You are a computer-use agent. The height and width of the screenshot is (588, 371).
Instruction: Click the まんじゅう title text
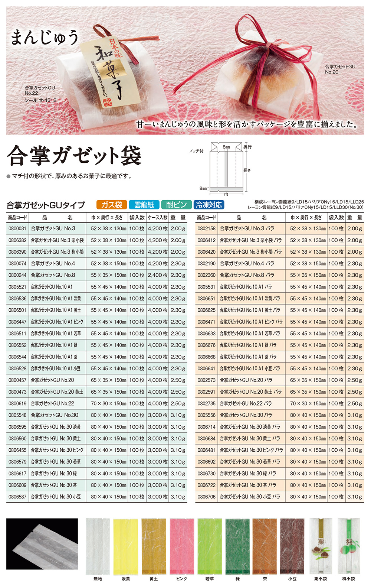coord(45,38)
